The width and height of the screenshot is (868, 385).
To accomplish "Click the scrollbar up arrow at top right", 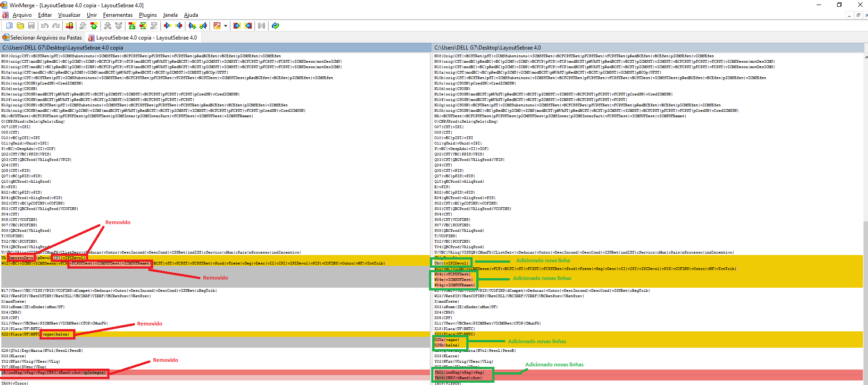I will [866, 56].
